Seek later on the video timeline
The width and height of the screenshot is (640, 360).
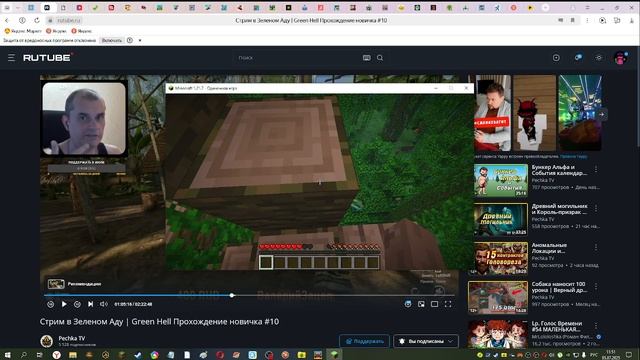click(x=343, y=295)
